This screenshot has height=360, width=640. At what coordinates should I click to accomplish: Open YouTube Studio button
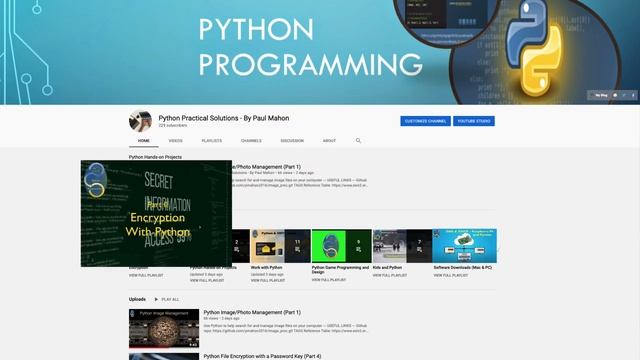point(474,121)
